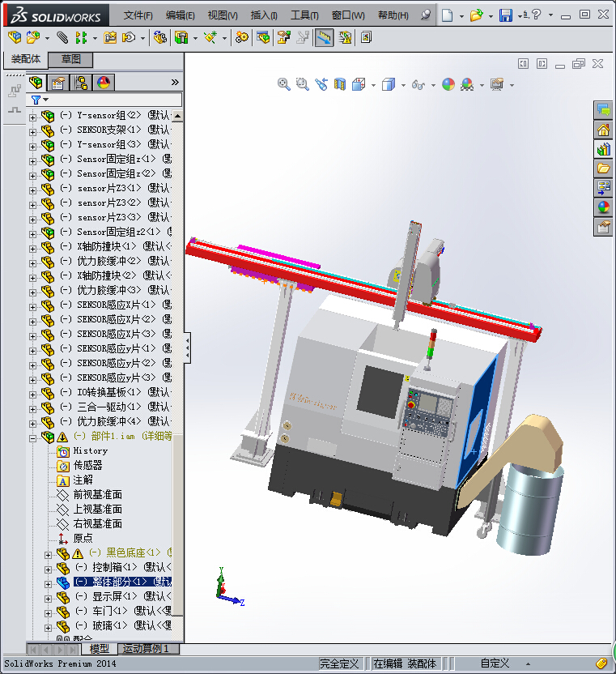The width and height of the screenshot is (616, 674).
Task: Click the Move Component icon
Action: coord(129,38)
